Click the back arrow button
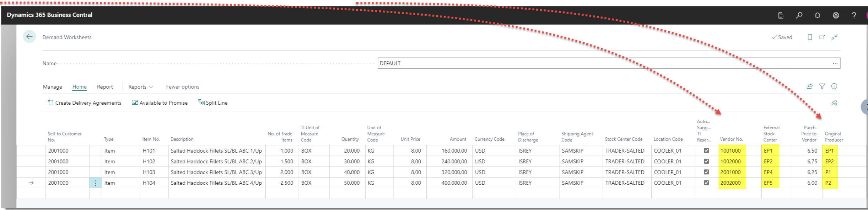This screenshot has width=868, height=210. [x=29, y=37]
